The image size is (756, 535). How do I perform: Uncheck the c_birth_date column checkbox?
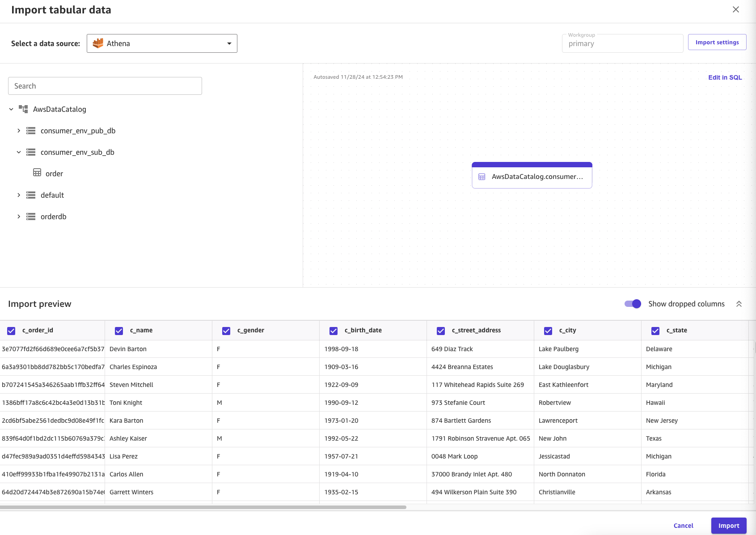point(334,331)
